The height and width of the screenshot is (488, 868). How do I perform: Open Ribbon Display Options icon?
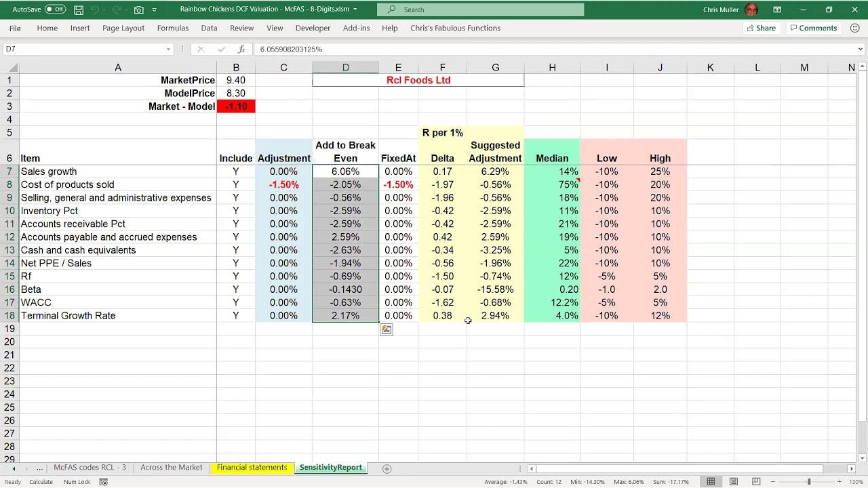pyautogui.click(x=777, y=9)
